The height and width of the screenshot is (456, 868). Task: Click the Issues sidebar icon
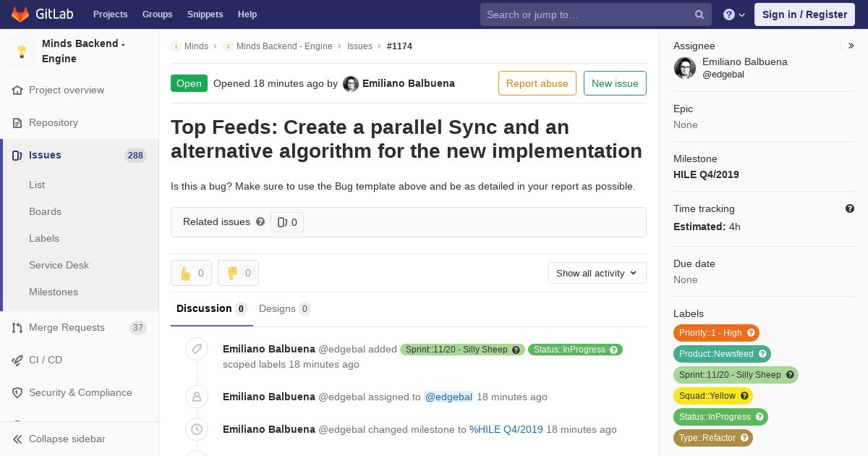(17, 156)
